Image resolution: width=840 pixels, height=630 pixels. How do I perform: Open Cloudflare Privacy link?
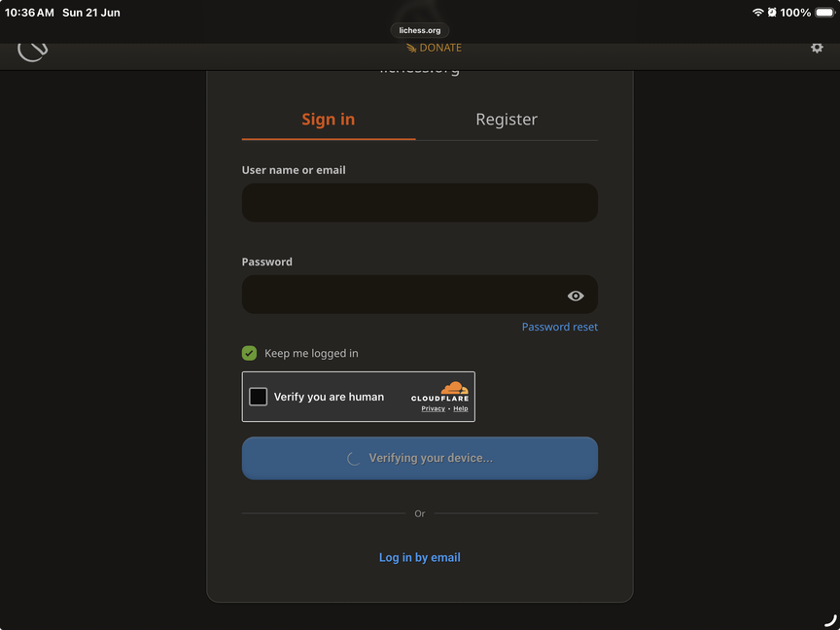click(433, 408)
